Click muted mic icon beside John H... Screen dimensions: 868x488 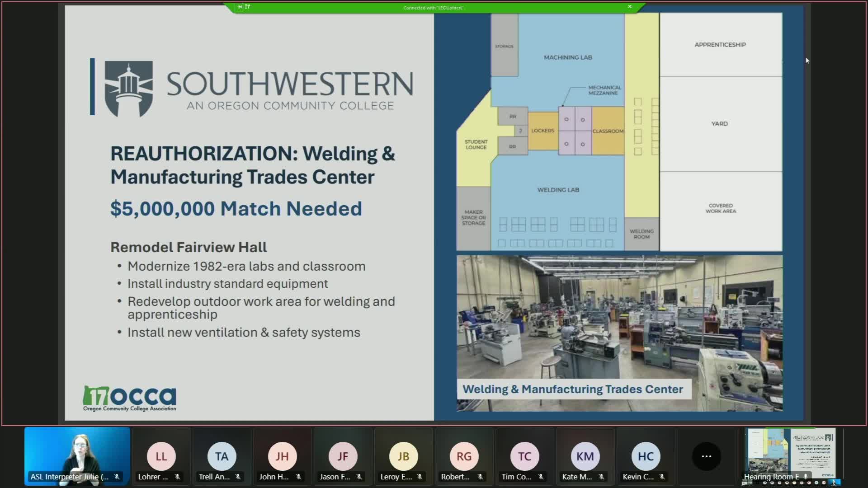click(x=298, y=477)
